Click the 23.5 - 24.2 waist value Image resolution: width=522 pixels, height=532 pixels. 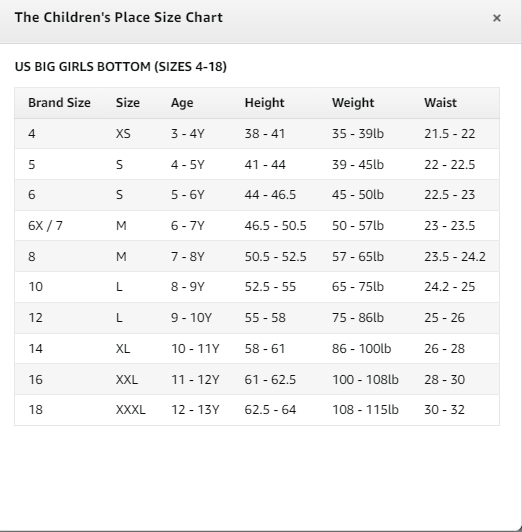455,256
